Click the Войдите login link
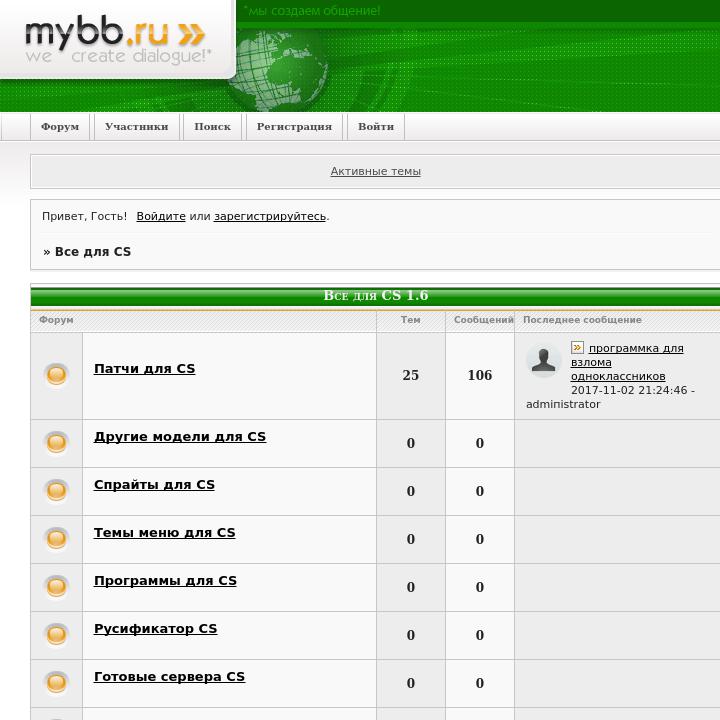The height and width of the screenshot is (720, 720). pyautogui.click(x=161, y=216)
